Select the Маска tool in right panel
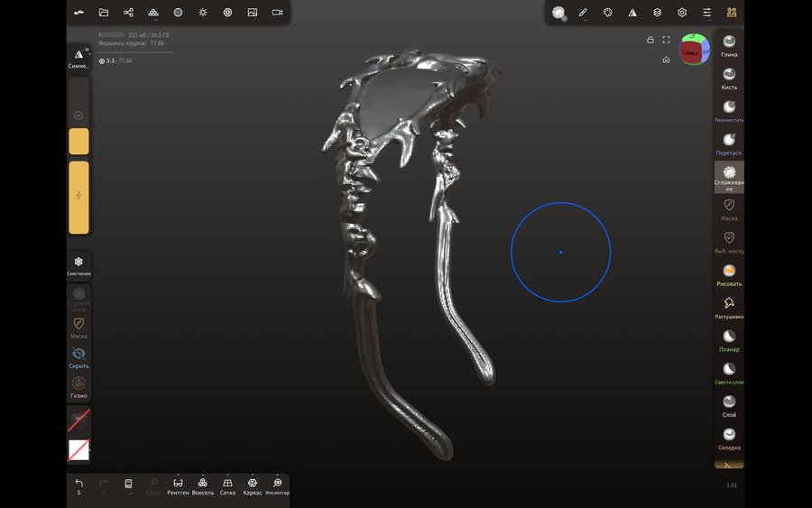 pyautogui.click(x=729, y=209)
